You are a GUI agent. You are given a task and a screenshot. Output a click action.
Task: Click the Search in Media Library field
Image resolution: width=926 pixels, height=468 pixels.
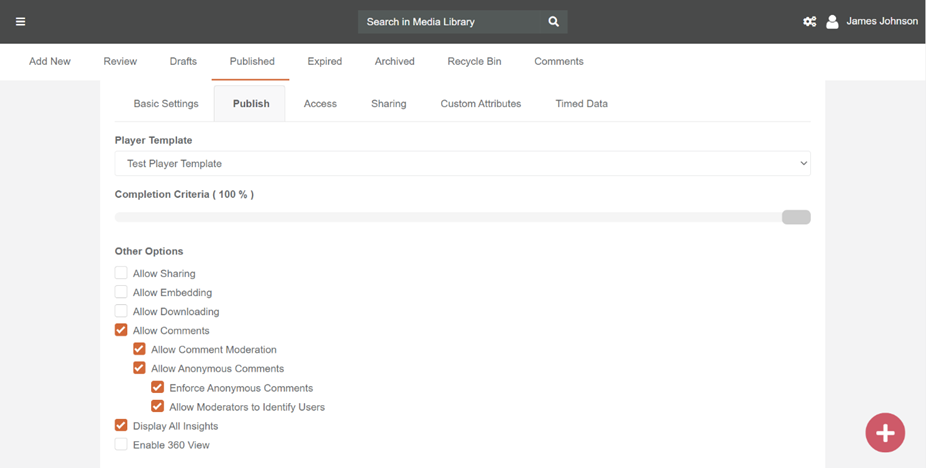click(450, 21)
